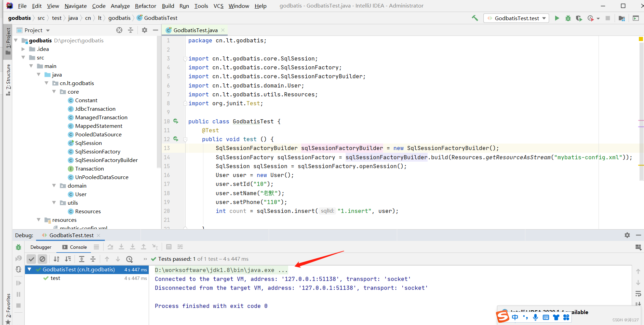The image size is (644, 325).
Task: Open Run Anything icon at toolbar end
Action: tap(636, 18)
